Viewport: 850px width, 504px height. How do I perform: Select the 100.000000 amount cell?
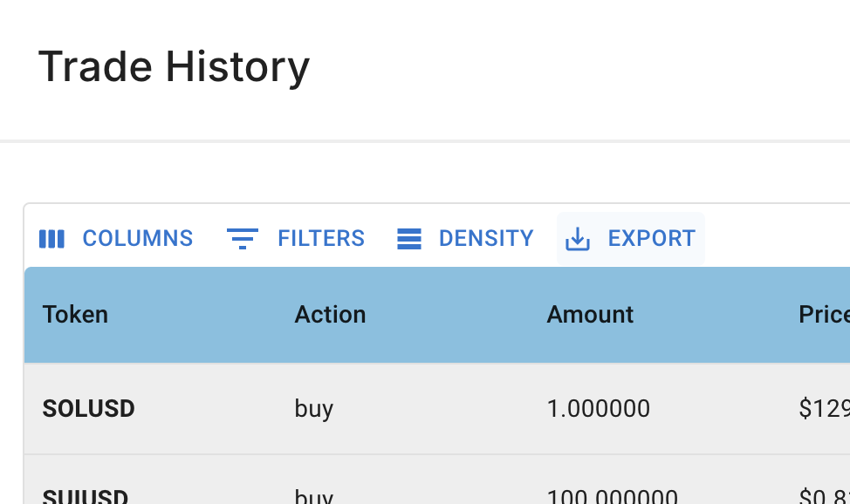(612, 496)
